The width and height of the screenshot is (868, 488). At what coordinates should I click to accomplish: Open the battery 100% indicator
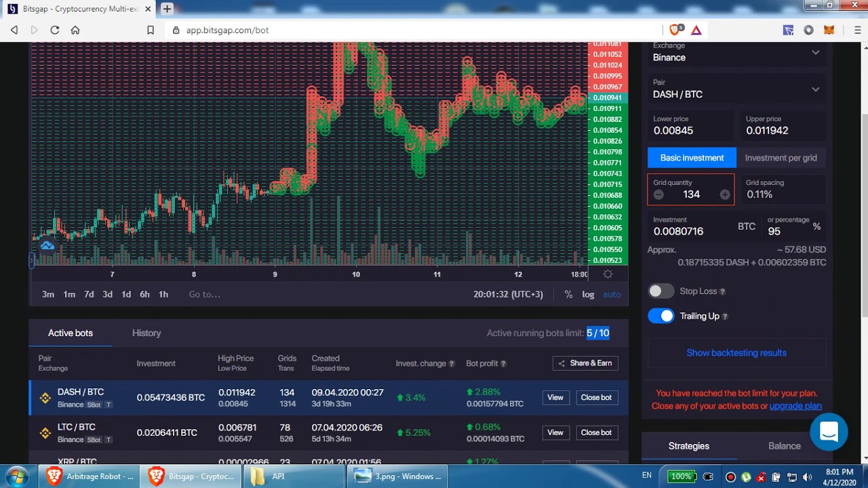[681, 476]
